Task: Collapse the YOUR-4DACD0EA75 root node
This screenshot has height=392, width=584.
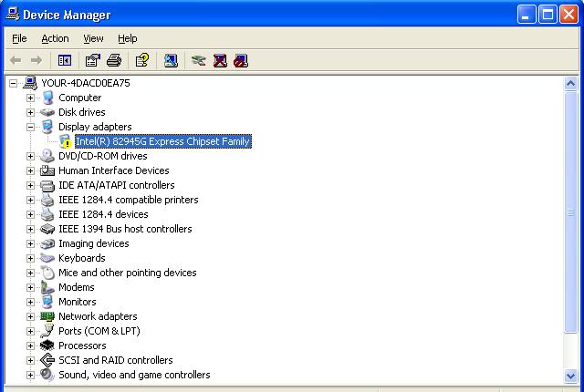Action: pyautogui.click(x=13, y=83)
